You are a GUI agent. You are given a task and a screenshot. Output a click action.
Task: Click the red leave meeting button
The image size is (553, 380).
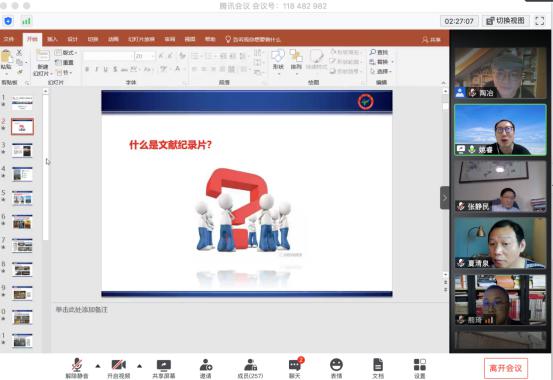tap(506, 368)
